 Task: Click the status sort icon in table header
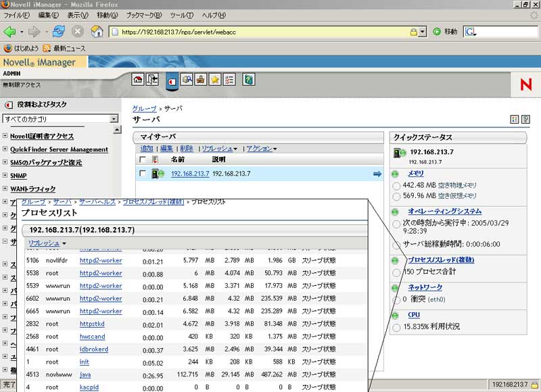155,160
